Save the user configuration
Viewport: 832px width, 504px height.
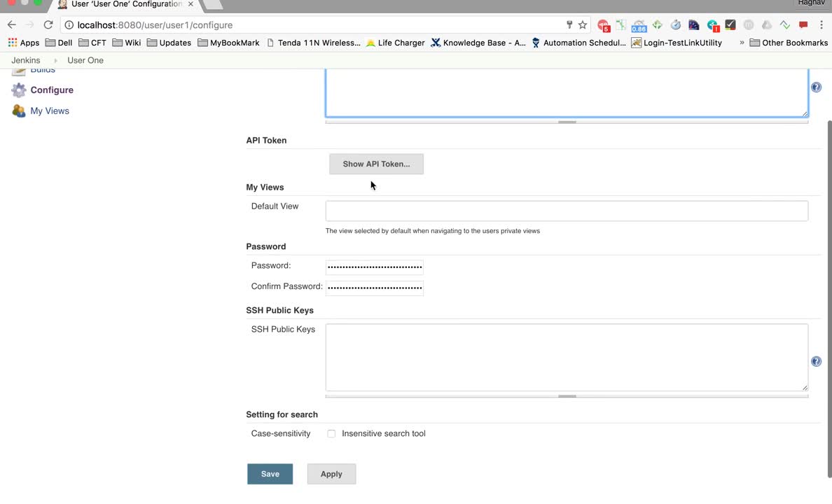point(270,474)
